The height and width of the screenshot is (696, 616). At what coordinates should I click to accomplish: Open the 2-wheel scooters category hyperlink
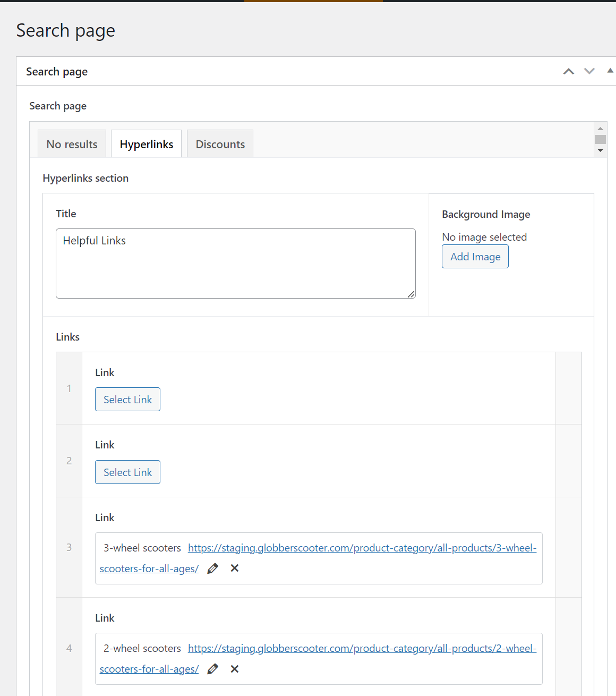[x=361, y=648]
